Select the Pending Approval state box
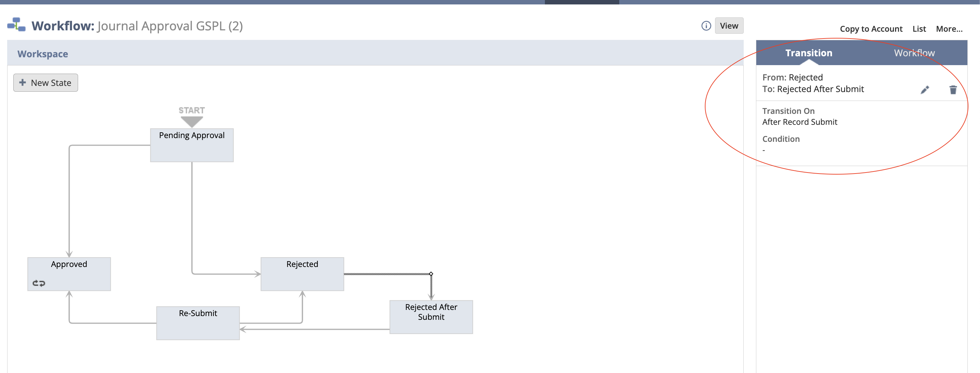Image resolution: width=980 pixels, height=373 pixels. click(191, 145)
